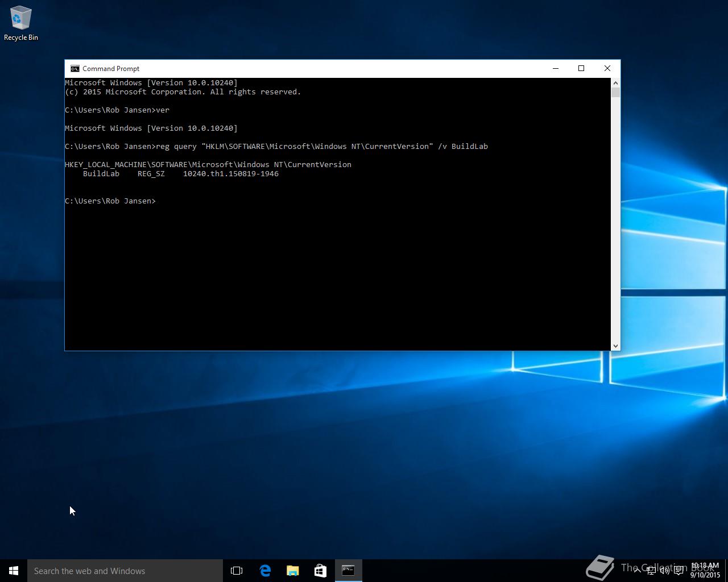
Task: Click the reg query command line
Action: [276, 147]
